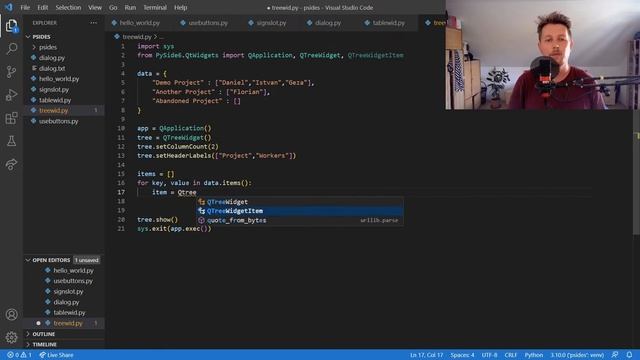Open the File menu
640x360 pixels.
pos(25,7)
